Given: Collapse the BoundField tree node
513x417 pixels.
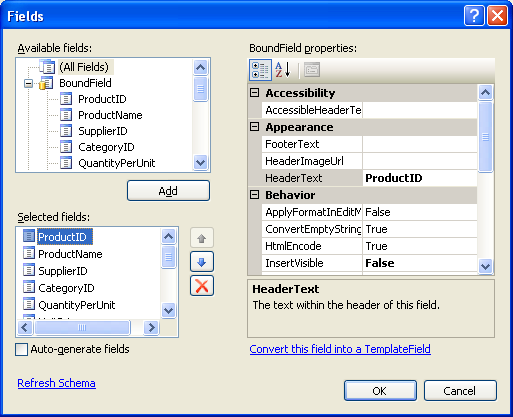Looking at the screenshot, I should [29, 83].
